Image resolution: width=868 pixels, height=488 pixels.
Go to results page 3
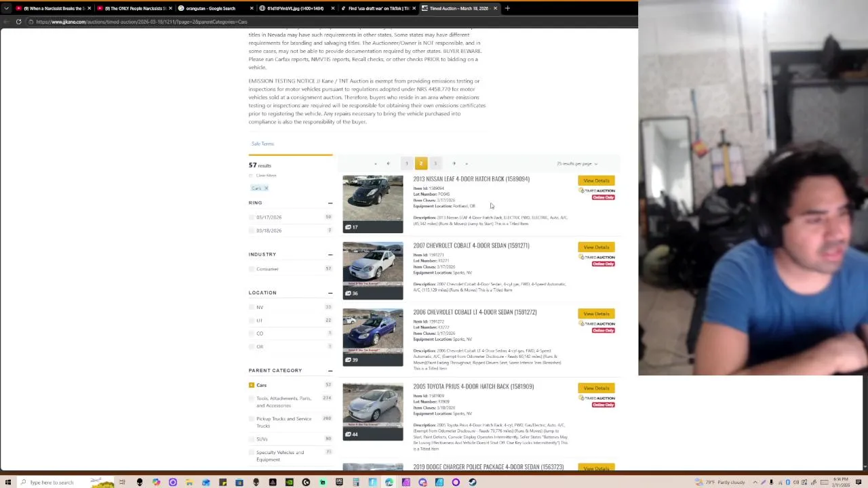click(x=435, y=163)
